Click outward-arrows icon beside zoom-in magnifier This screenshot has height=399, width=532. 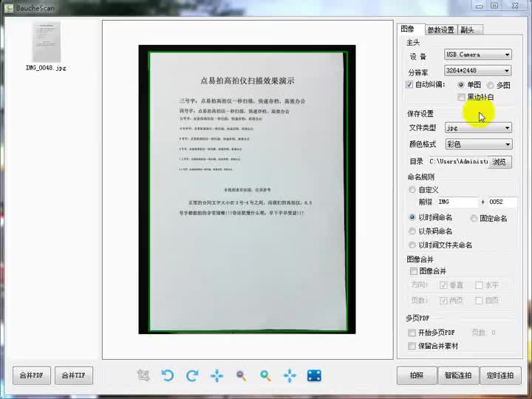point(290,375)
